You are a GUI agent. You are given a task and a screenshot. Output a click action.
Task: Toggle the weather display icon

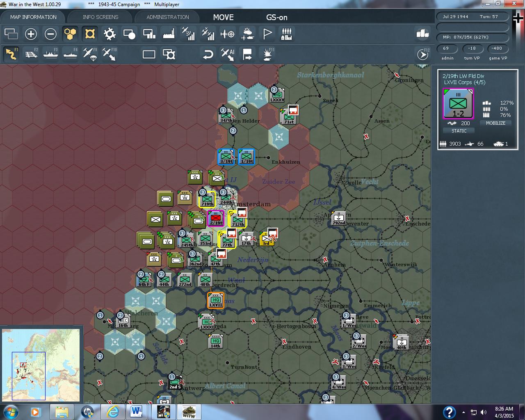[247, 34]
